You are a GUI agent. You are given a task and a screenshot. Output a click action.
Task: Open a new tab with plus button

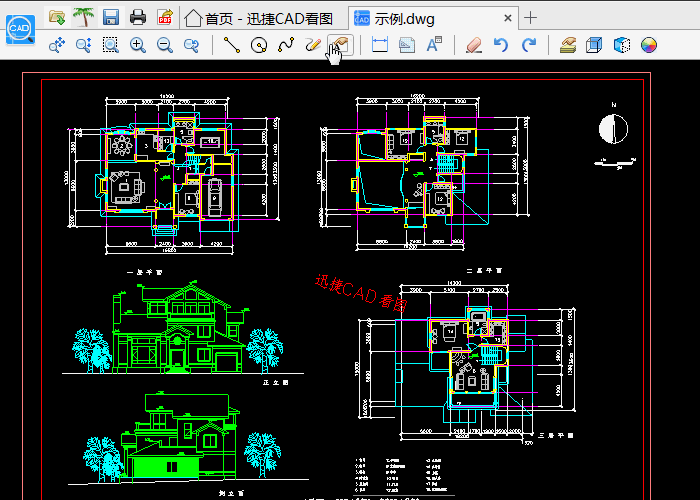[x=531, y=18]
